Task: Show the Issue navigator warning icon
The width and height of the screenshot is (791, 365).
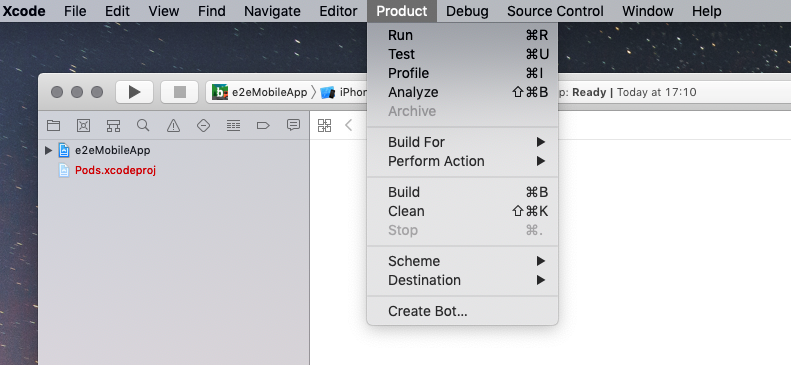Action: (173, 126)
